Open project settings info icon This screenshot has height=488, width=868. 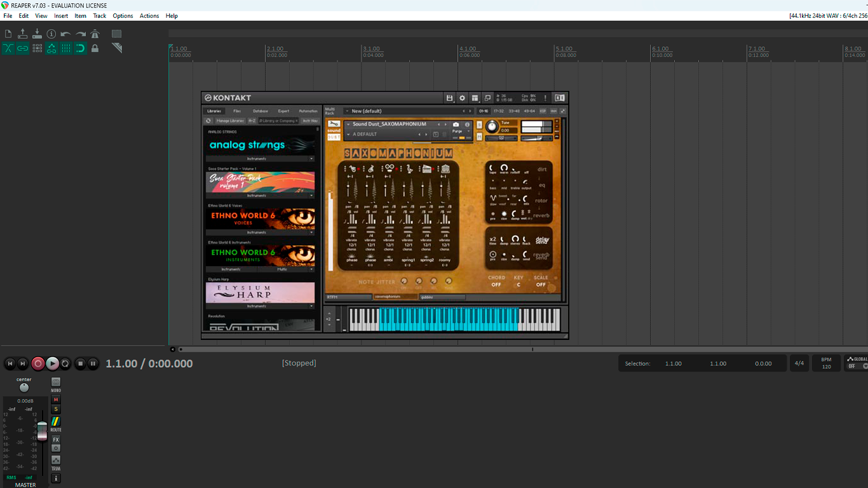(x=51, y=34)
